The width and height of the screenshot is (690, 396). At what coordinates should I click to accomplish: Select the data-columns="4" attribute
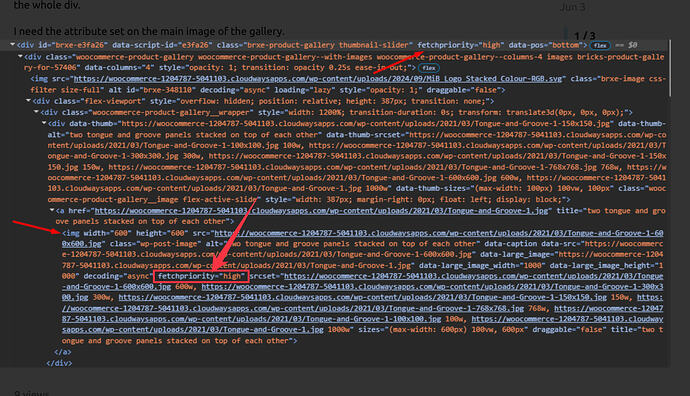[x=119, y=67]
